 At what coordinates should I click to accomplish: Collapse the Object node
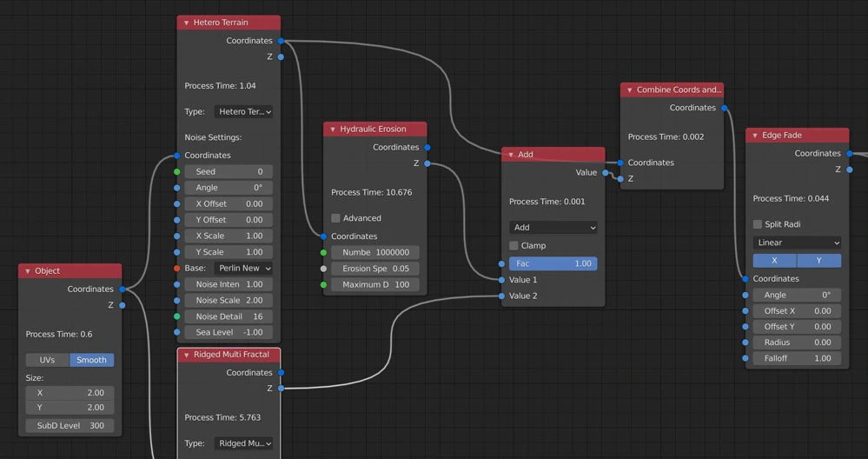(27, 271)
